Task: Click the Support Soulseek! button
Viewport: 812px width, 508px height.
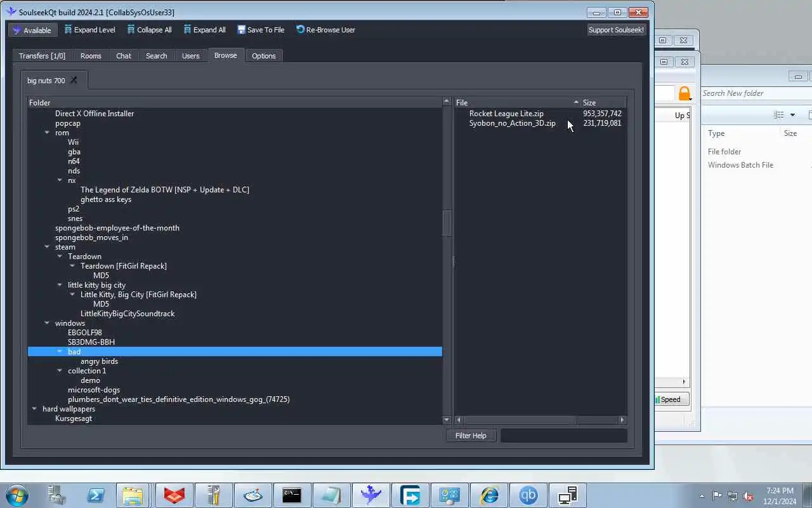Action: pyautogui.click(x=616, y=30)
